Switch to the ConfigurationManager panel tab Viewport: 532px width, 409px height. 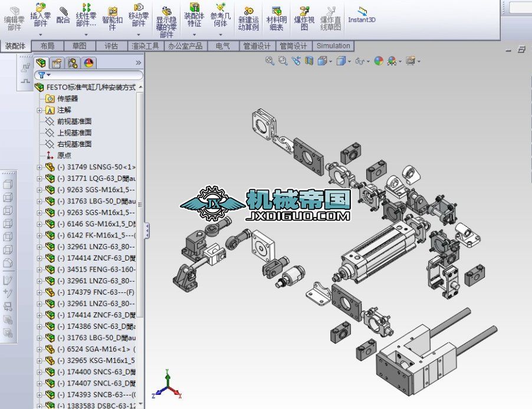[x=71, y=62]
